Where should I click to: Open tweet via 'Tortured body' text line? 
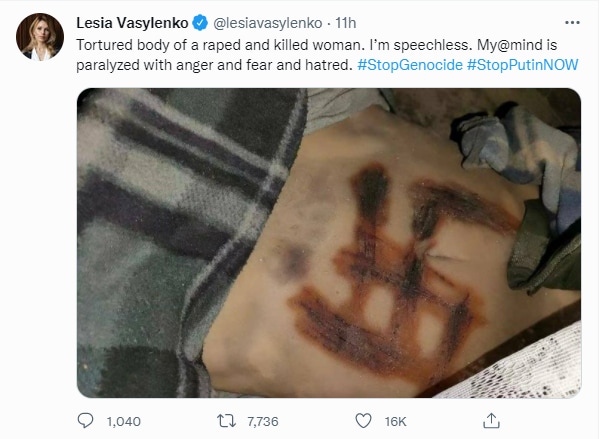pyautogui.click(x=316, y=45)
